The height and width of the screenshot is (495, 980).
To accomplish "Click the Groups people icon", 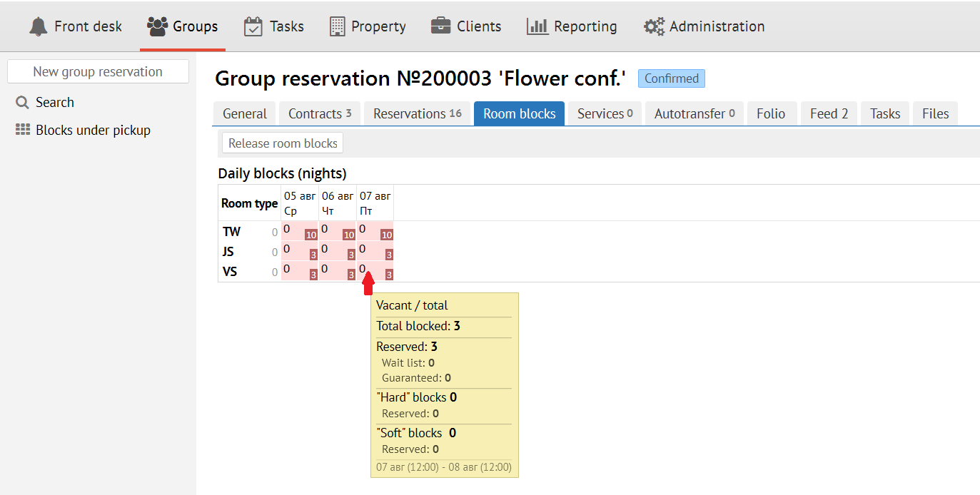I will [157, 26].
